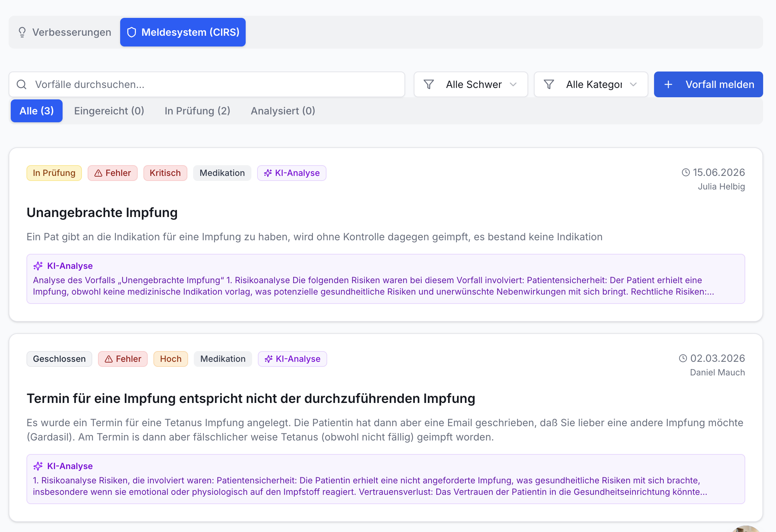Open the Alle Schwer severity dropdown
Image resolution: width=776 pixels, height=532 pixels.
pyautogui.click(x=471, y=84)
